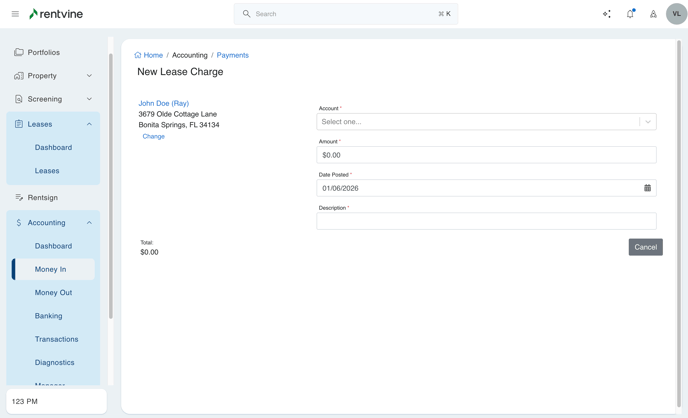Click the hamburger menu icon
This screenshot has width=688, height=418.
[15, 14]
